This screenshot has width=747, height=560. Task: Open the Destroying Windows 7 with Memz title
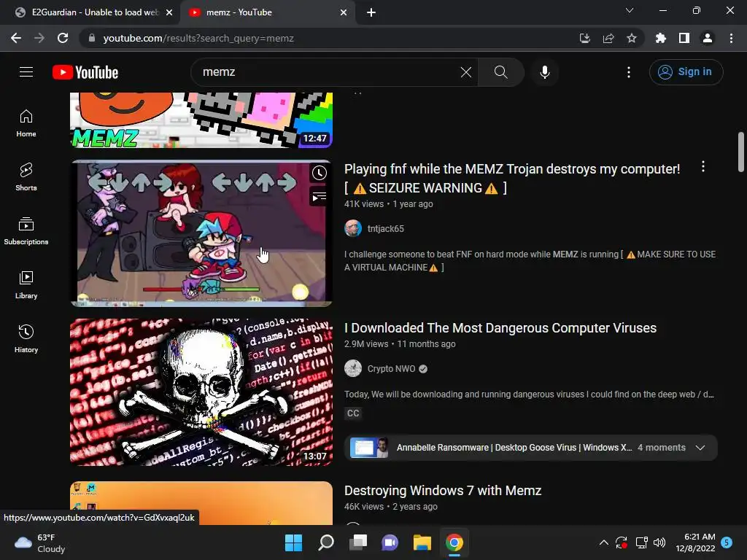(443, 491)
